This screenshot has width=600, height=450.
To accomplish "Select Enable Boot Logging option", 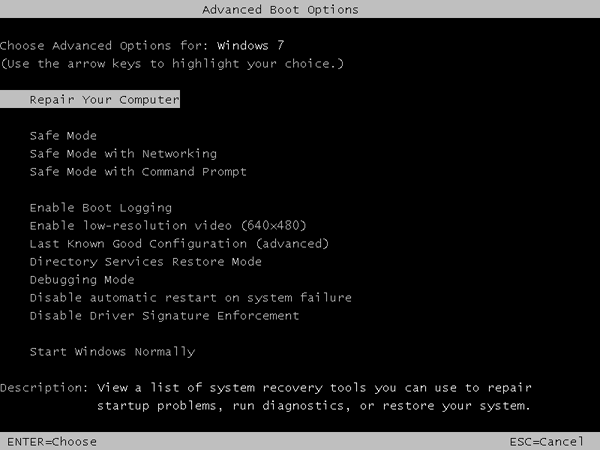I will point(100,208).
